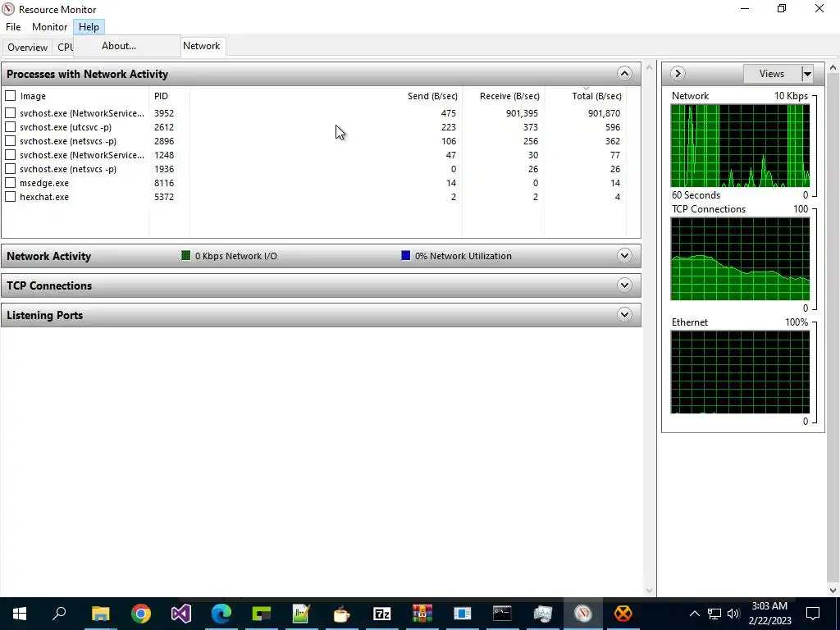
Task: Tick checkbox for svchost.exe PID 2896
Action: [x=10, y=141]
